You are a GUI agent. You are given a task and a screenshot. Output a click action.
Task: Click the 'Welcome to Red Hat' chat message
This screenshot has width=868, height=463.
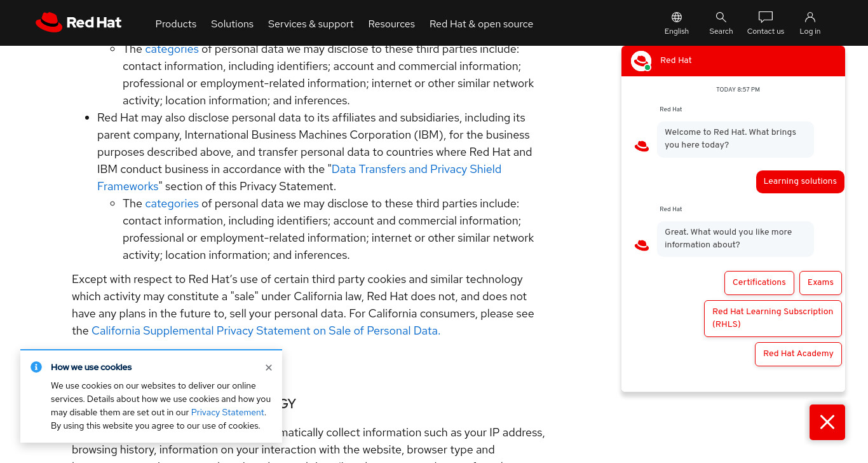[735, 139]
